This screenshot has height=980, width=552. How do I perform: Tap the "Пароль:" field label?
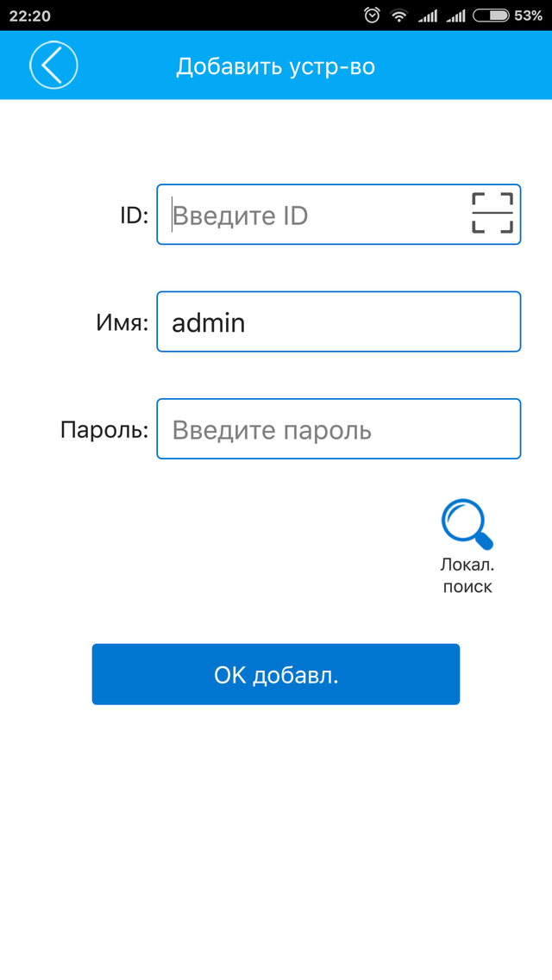(104, 430)
